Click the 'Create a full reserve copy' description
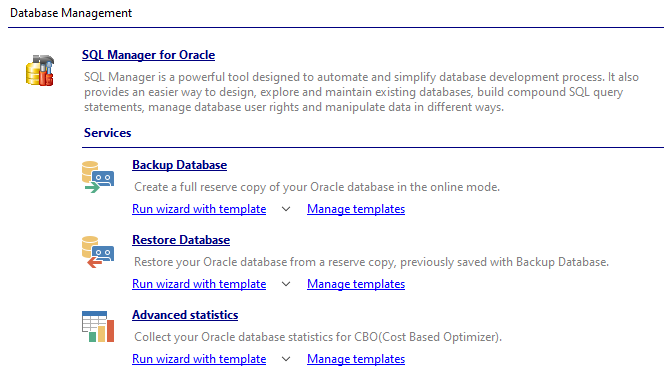This screenshot has height=388, width=671. pos(317,187)
